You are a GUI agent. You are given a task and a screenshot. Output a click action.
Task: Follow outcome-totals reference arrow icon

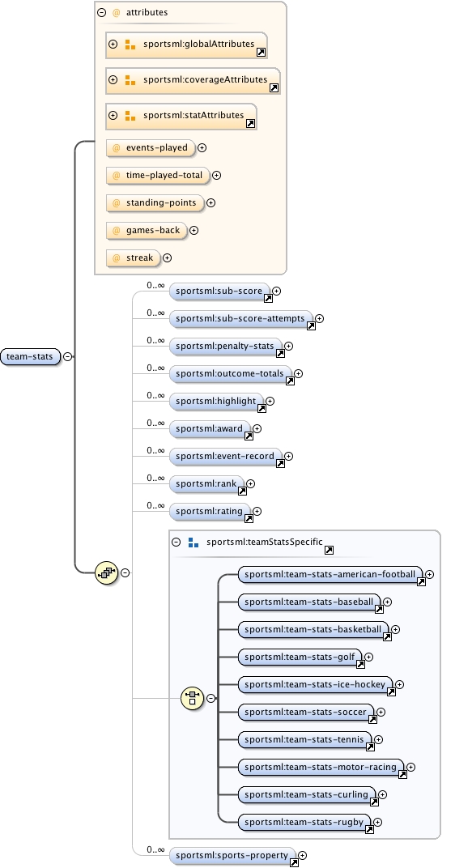pos(290,381)
